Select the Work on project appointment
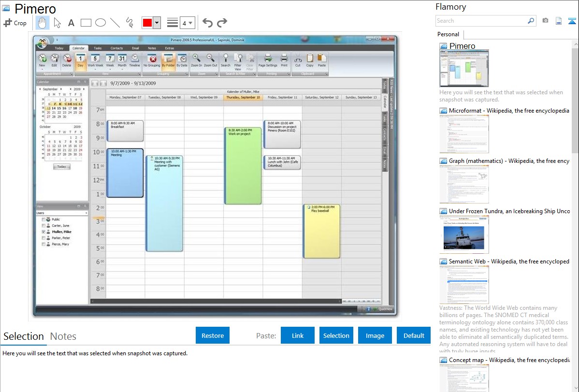The height and width of the screenshot is (392, 579). pos(243,166)
